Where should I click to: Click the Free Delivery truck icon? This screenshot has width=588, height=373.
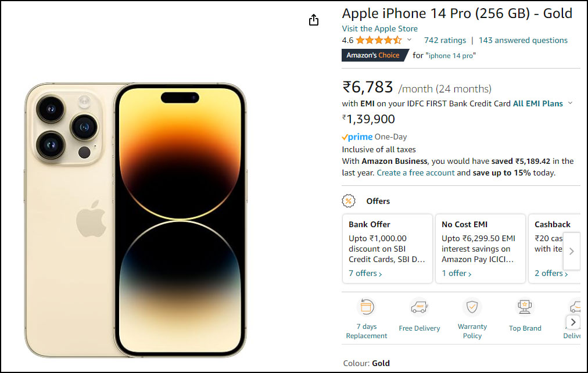(x=419, y=307)
